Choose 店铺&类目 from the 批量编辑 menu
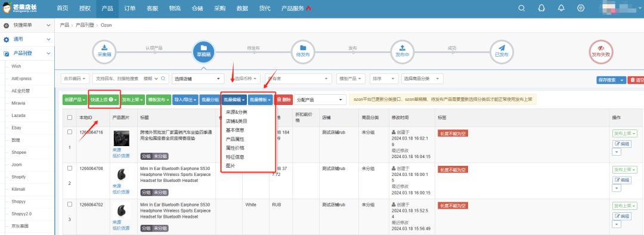This screenshot has height=235, width=644. click(237, 121)
